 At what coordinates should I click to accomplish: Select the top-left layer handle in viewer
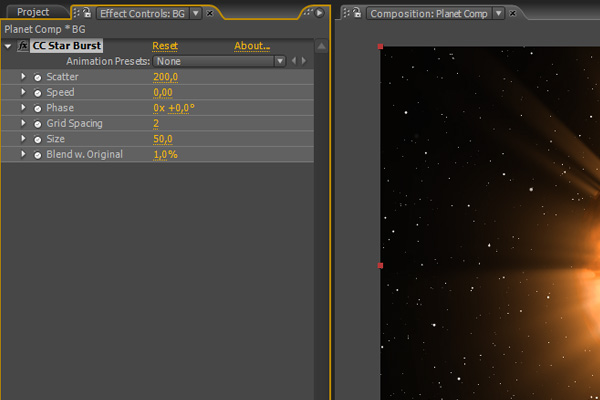click(x=380, y=46)
